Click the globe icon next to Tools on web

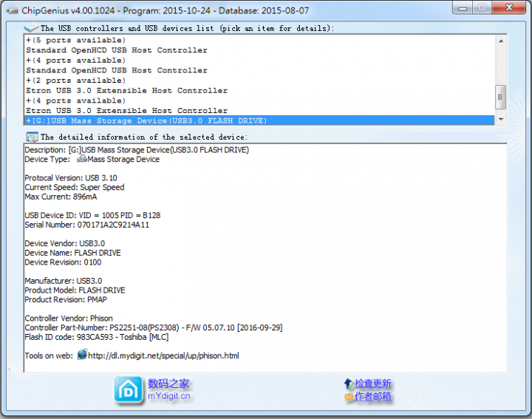(82, 355)
